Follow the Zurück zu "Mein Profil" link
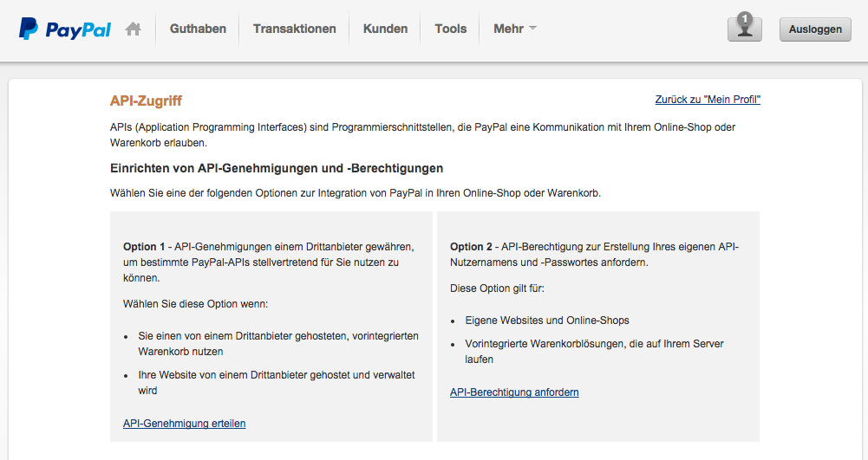The height and width of the screenshot is (460, 868). tap(708, 100)
